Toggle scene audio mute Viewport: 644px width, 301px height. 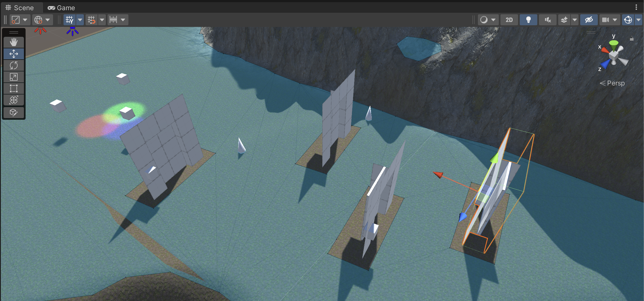[547, 20]
